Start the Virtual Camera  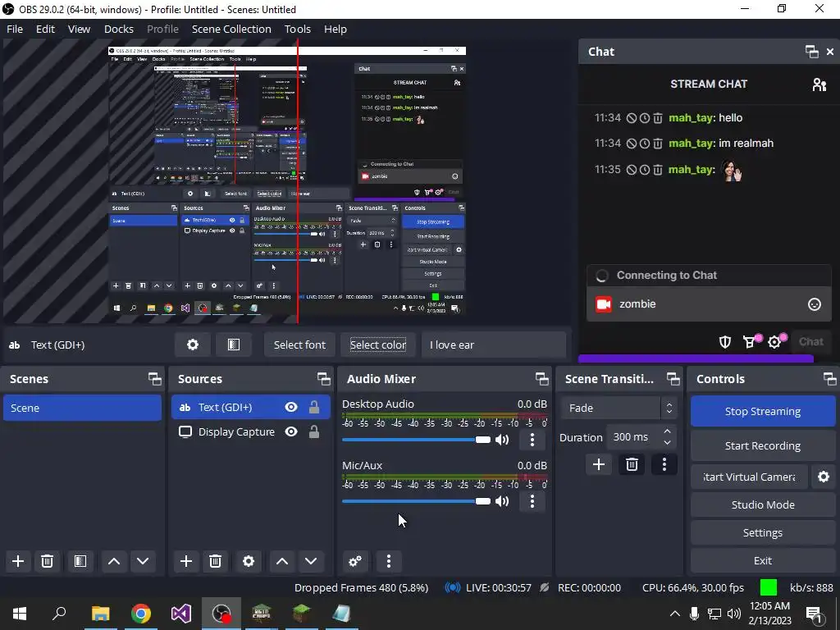coord(749,477)
